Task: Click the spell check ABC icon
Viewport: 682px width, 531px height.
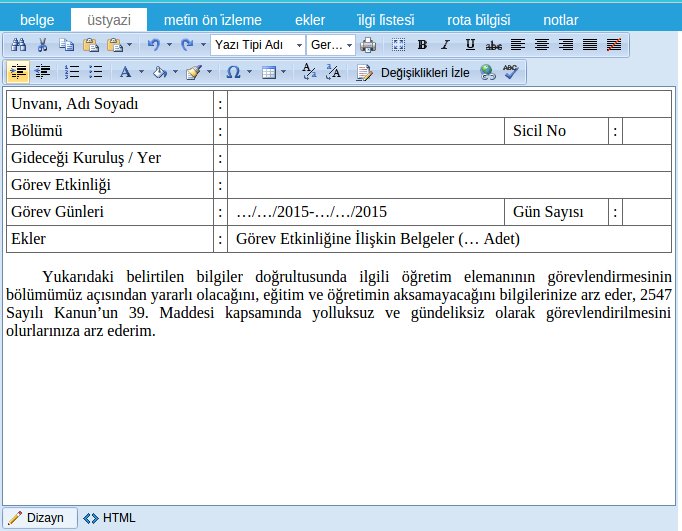Action: 511,71
